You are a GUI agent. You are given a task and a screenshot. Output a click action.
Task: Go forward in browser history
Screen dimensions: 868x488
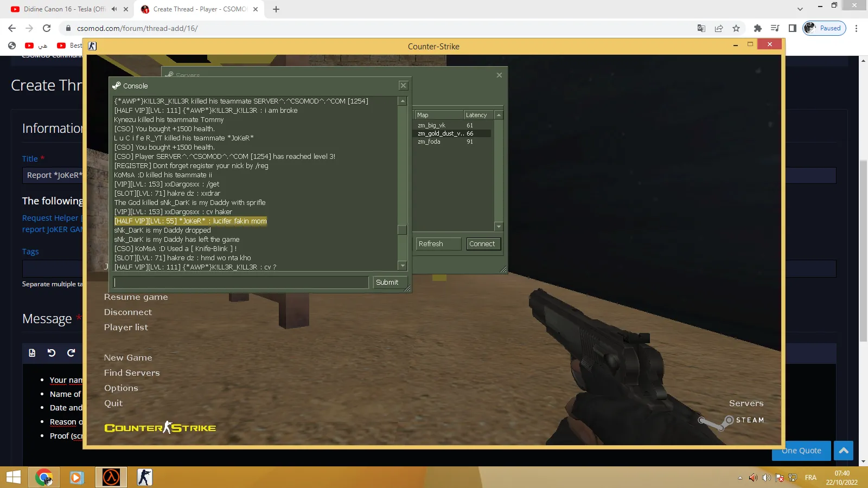(x=29, y=28)
